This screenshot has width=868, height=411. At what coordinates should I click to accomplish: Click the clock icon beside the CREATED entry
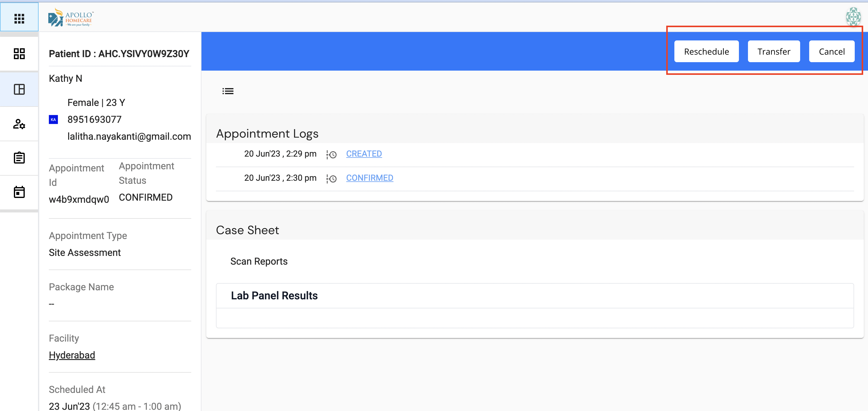click(331, 155)
